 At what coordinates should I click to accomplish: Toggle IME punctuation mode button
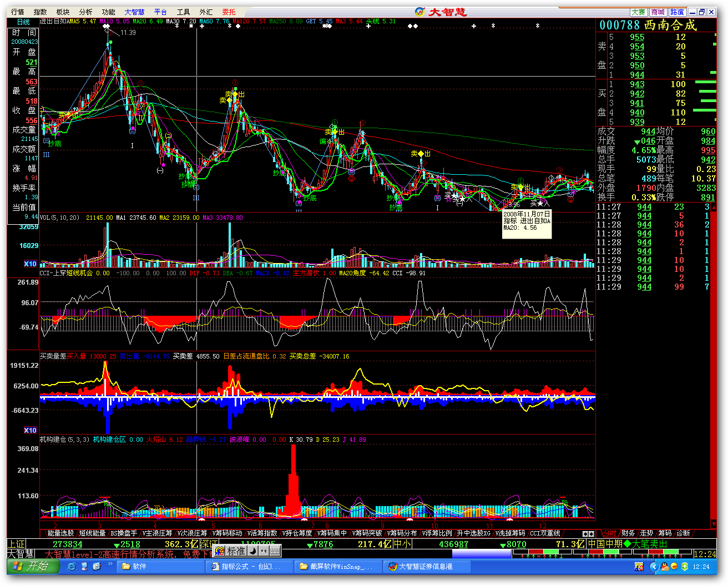click(264, 551)
